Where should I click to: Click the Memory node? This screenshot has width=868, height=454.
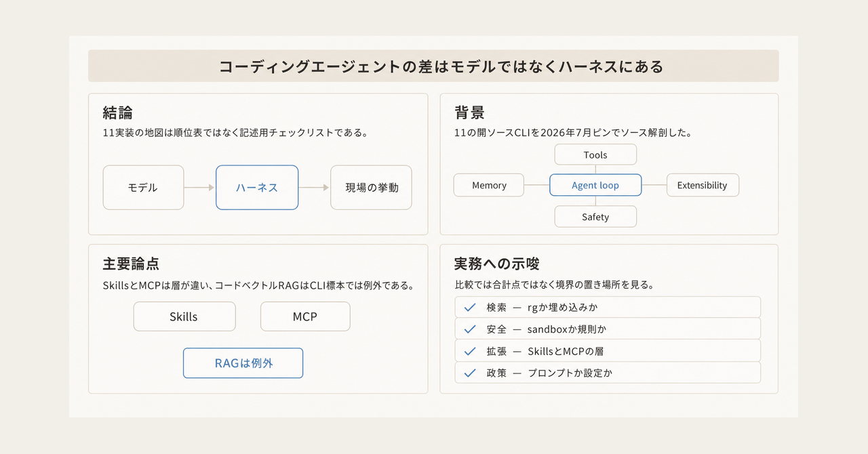(x=489, y=185)
